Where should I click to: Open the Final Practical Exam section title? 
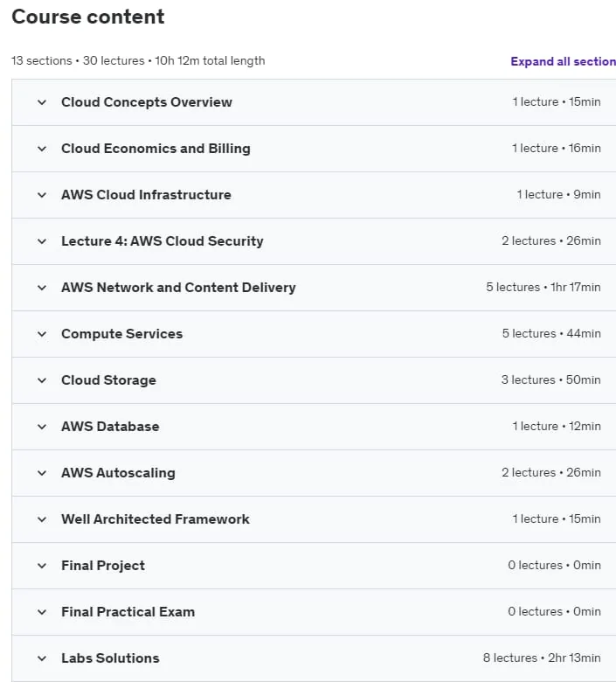(x=128, y=612)
